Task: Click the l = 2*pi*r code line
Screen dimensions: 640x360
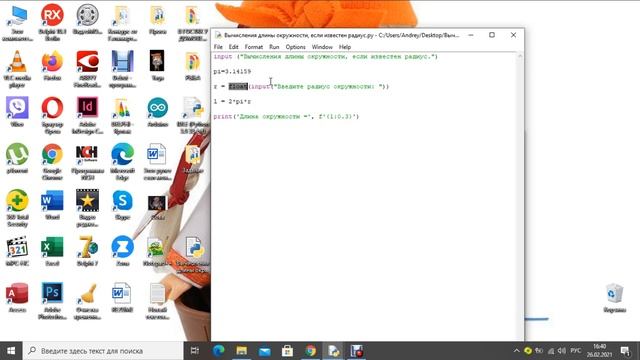Action: tap(232, 101)
